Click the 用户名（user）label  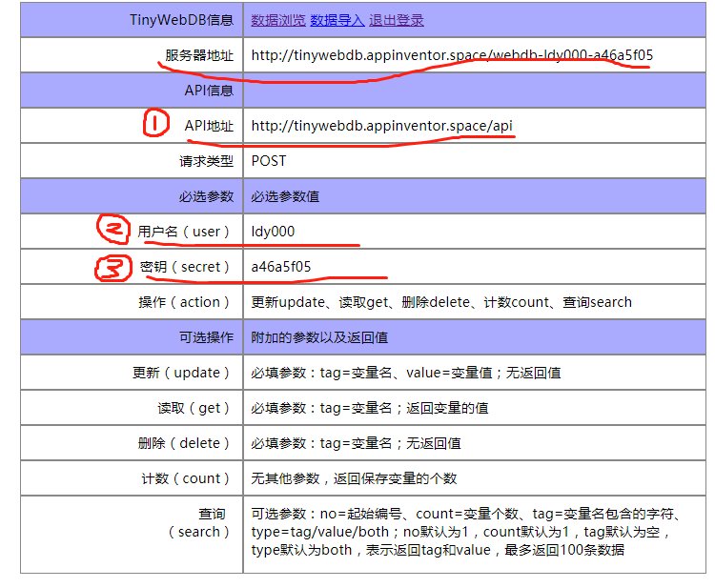click(184, 232)
